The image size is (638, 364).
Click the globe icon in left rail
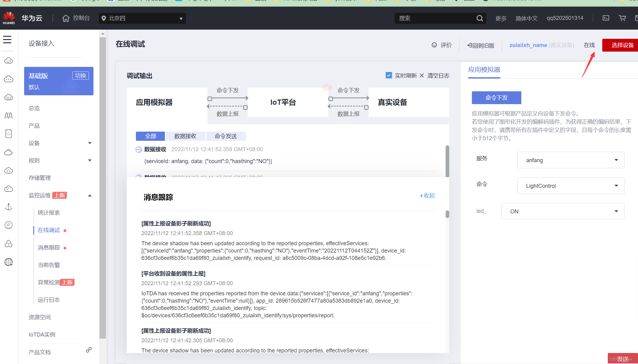9,262
